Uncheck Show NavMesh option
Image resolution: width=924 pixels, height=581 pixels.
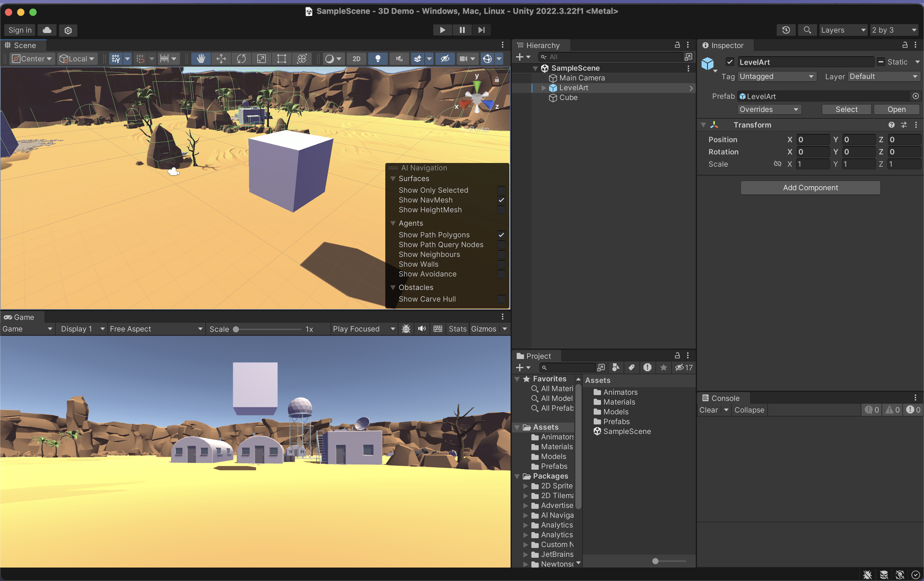click(x=501, y=200)
